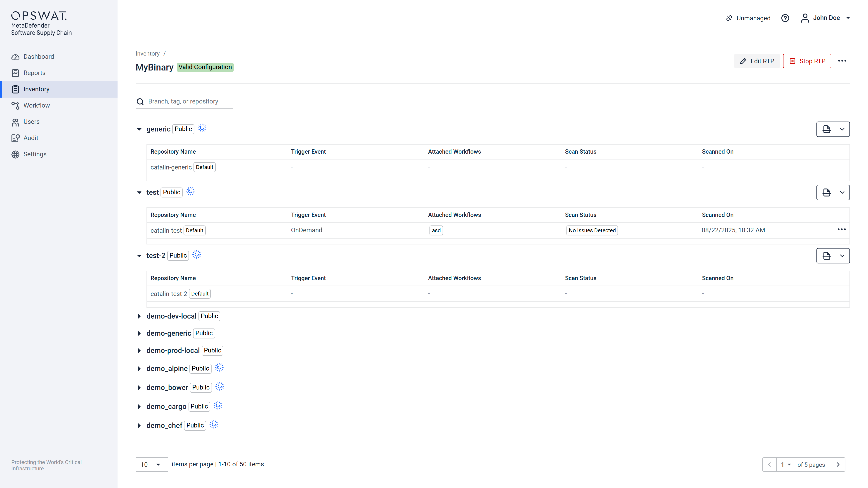Open the help question mark icon

(785, 18)
